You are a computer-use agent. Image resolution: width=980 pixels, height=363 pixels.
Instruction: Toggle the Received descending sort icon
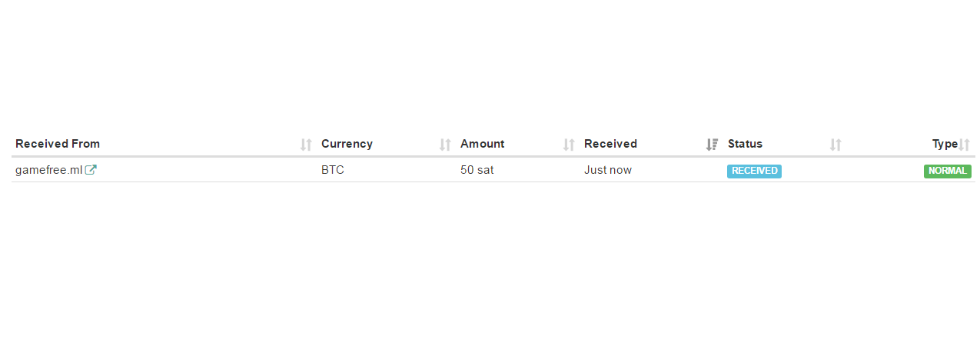point(712,145)
